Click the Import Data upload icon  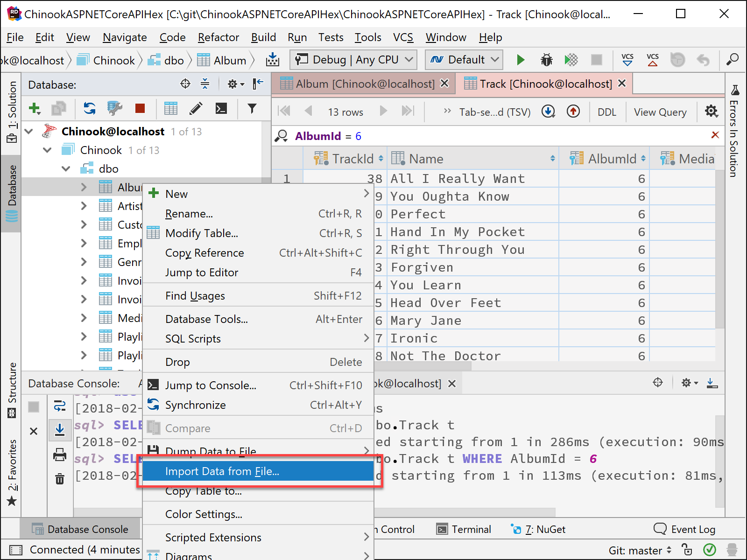pyautogui.click(x=573, y=111)
